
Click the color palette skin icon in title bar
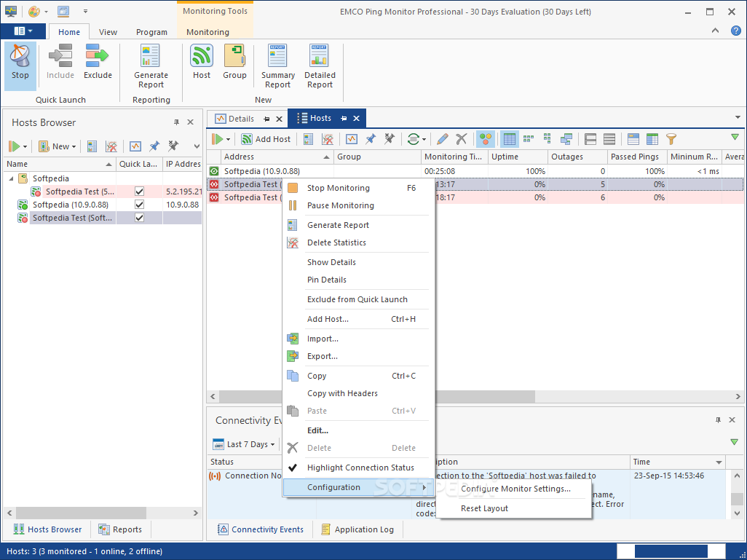(x=33, y=12)
